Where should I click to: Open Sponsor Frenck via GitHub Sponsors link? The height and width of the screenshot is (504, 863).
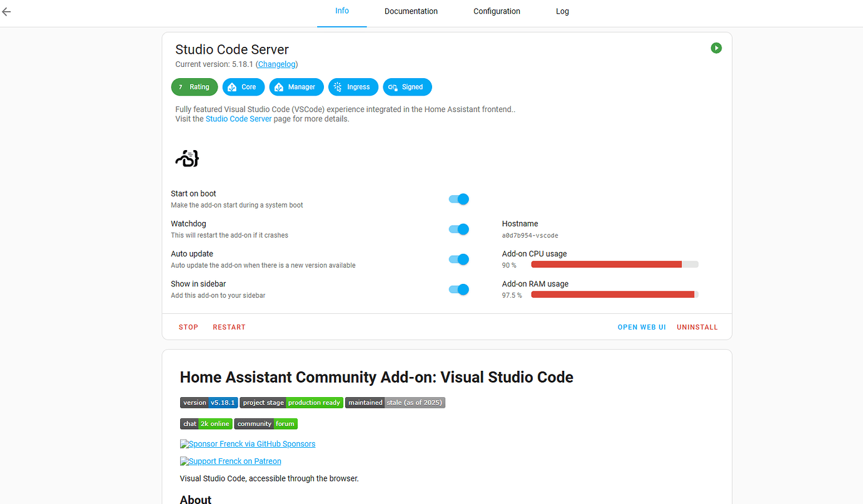[x=248, y=444]
